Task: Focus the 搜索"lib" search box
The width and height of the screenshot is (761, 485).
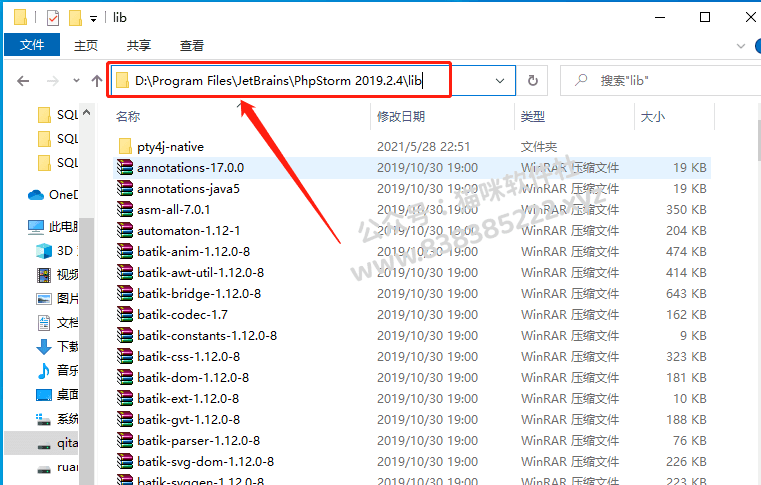Action: pos(660,81)
